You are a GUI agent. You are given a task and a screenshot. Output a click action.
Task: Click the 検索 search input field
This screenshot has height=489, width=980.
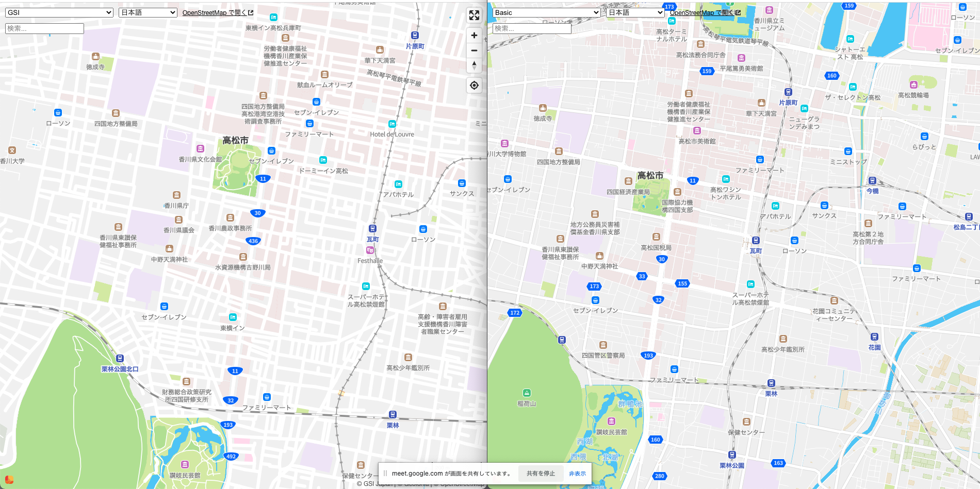coord(44,29)
